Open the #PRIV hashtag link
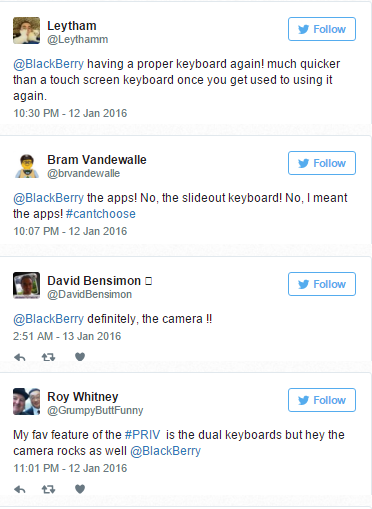Image resolution: width=372 pixels, height=509 pixels. [142, 435]
